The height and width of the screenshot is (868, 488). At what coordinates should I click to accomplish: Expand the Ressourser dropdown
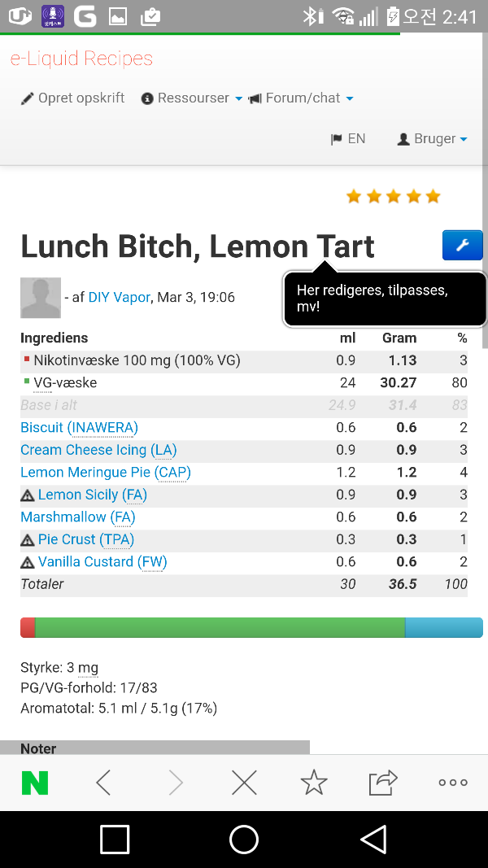pos(192,98)
